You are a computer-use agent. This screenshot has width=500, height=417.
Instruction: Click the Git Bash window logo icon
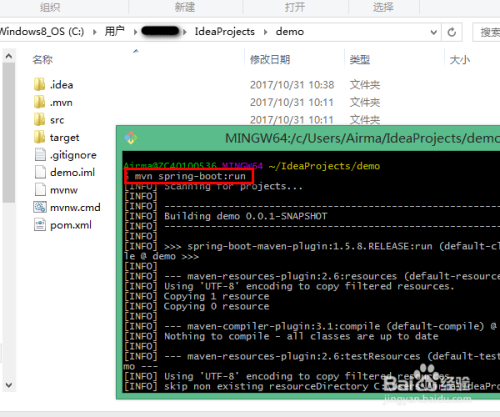tap(131, 138)
